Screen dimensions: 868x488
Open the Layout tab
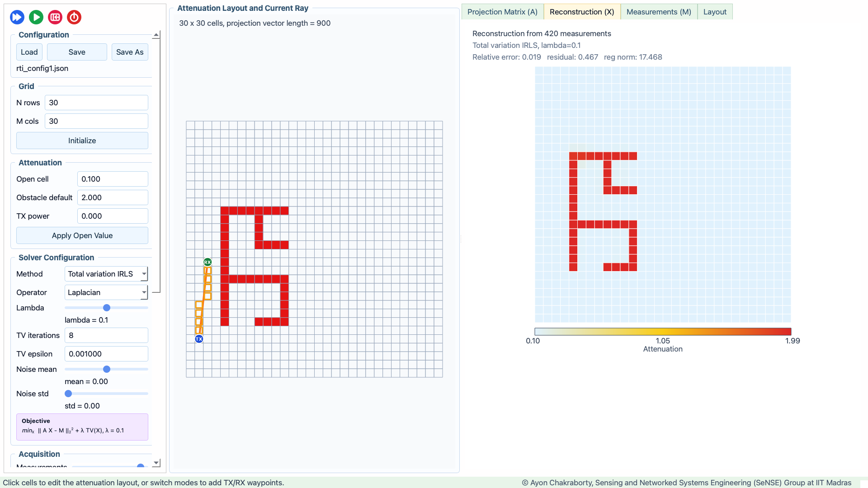tap(715, 12)
